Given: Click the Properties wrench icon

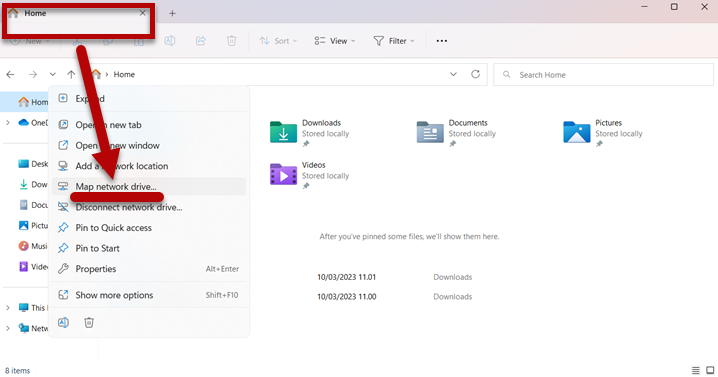Looking at the screenshot, I should 63,269.
